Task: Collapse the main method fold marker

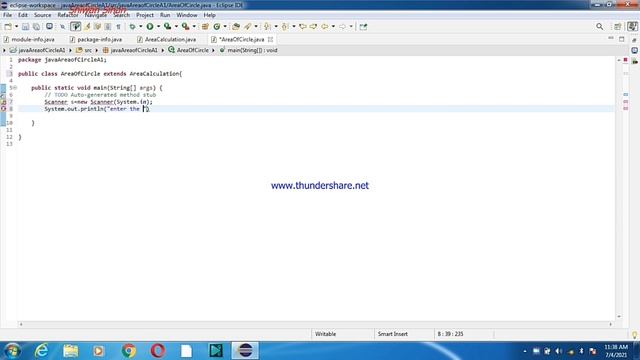Action: (16, 88)
